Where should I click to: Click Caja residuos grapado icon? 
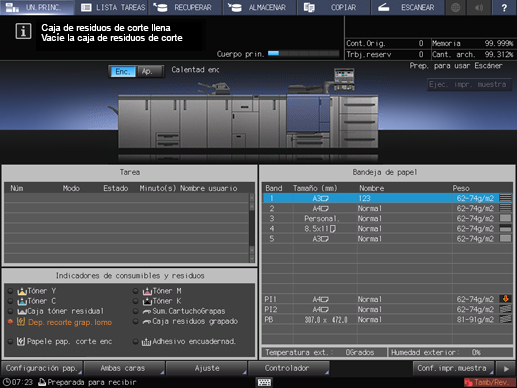tap(147, 322)
